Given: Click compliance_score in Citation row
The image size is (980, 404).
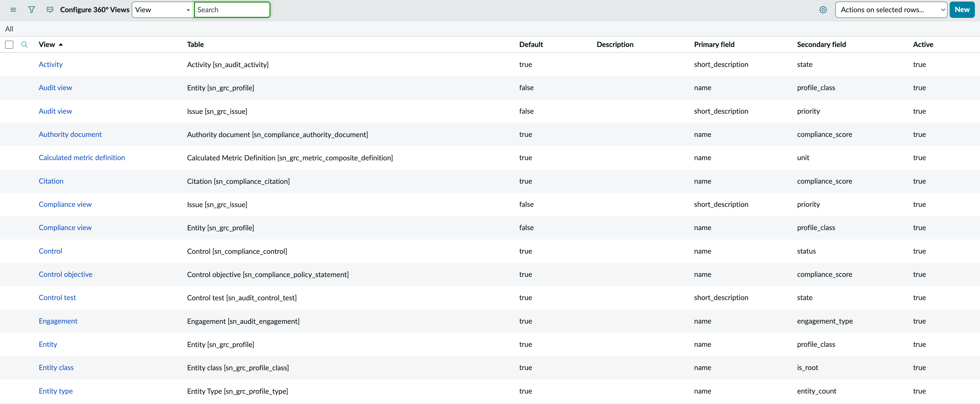Looking at the screenshot, I should (824, 182).
